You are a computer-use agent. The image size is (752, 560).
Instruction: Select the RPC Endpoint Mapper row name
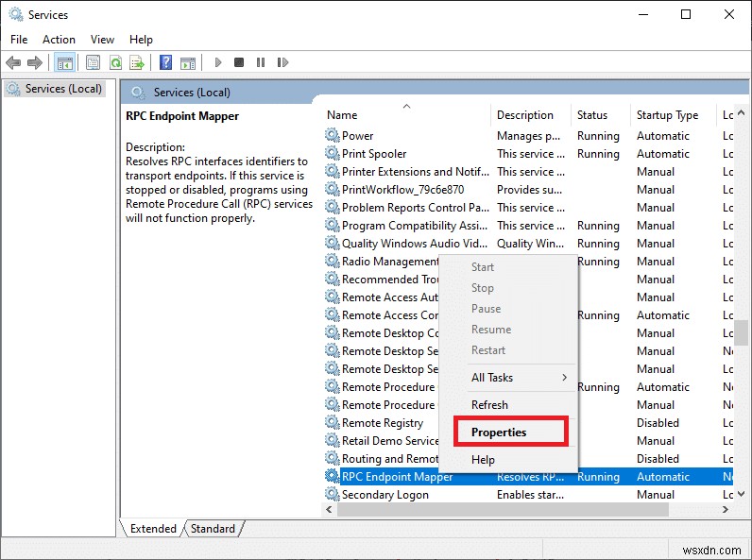[397, 477]
